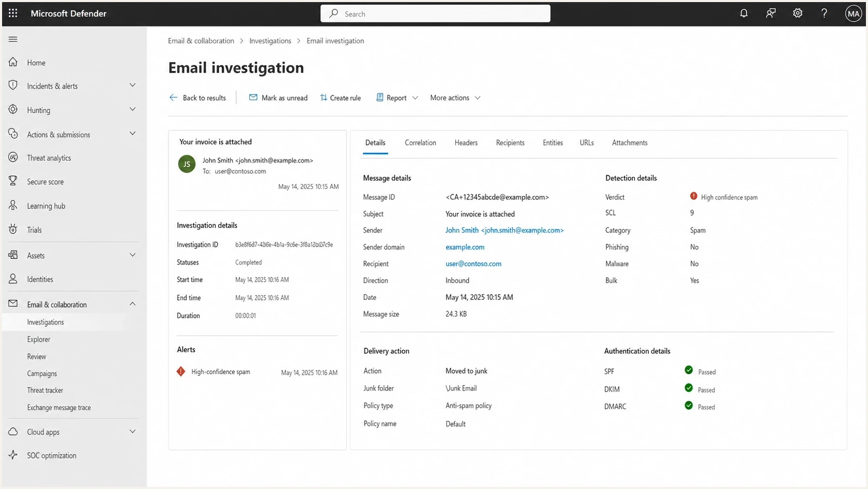Click the High-confidence spam alert diamond icon

(181, 372)
